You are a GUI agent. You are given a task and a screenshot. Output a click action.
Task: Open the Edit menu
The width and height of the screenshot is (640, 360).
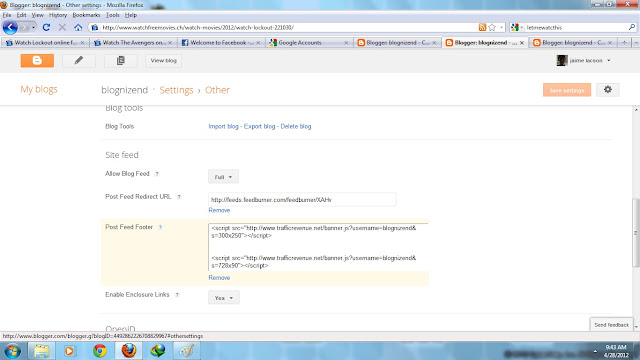pos(21,15)
